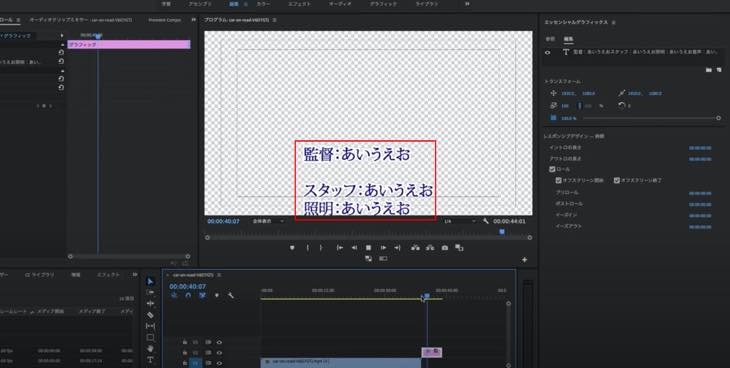This screenshot has width=730, height=368.
Task: Toggle insert sequences as nests icon
Action: point(174,295)
